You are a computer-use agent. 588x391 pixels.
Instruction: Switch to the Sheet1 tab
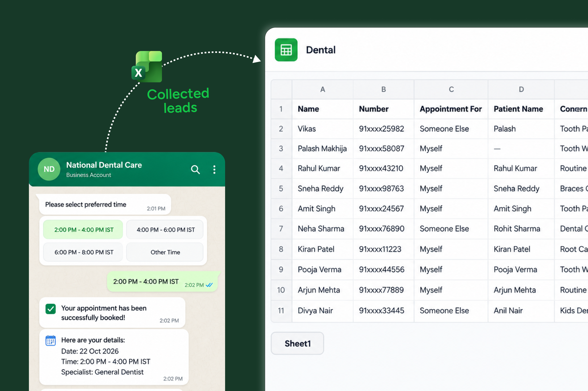pyautogui.click(x=298, y=343)
